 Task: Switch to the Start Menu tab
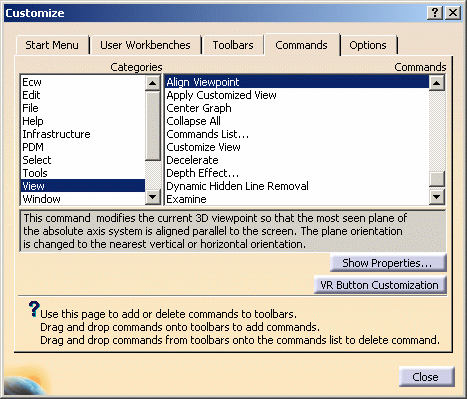click(x=52, y=45)
